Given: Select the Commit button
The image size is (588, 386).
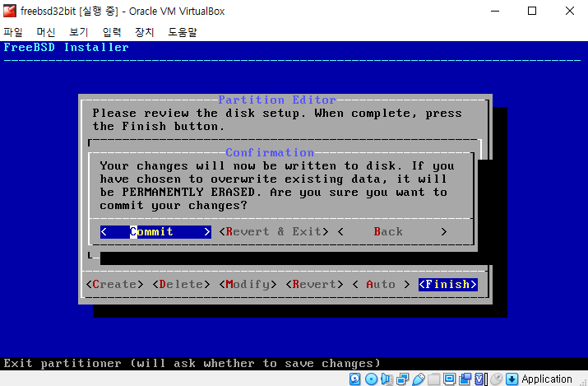Looking at the screenshot, I should [155, 232].
